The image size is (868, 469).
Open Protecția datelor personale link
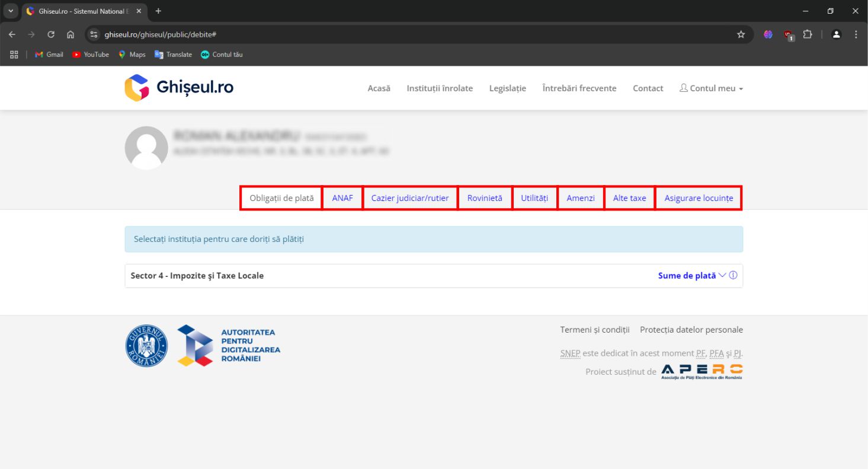click(691, 330)
